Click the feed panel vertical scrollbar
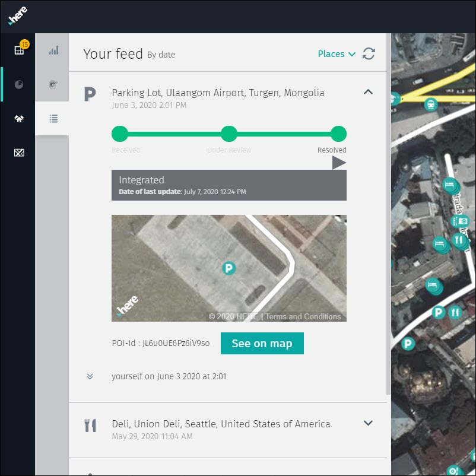Image resolution: width=476 pixels, height=476 pixels. coord(388,214)
